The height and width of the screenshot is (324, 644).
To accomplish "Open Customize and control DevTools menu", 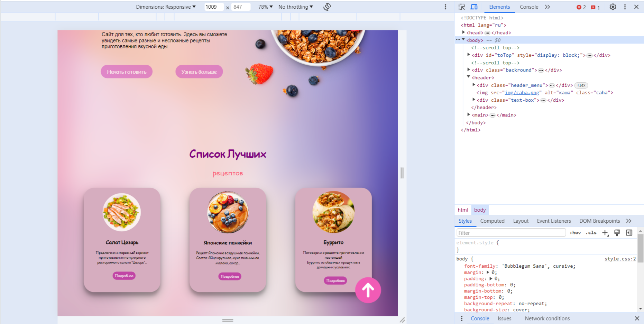I will point(625,7).
